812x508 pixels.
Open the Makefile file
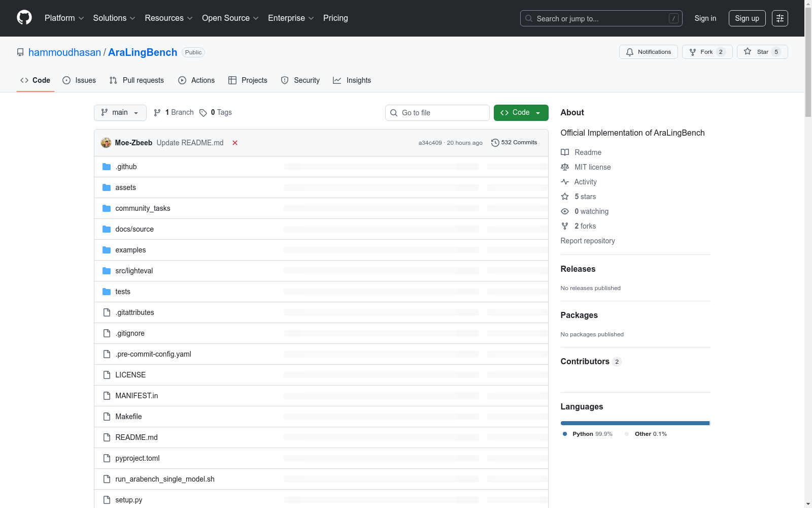(128, 417)
